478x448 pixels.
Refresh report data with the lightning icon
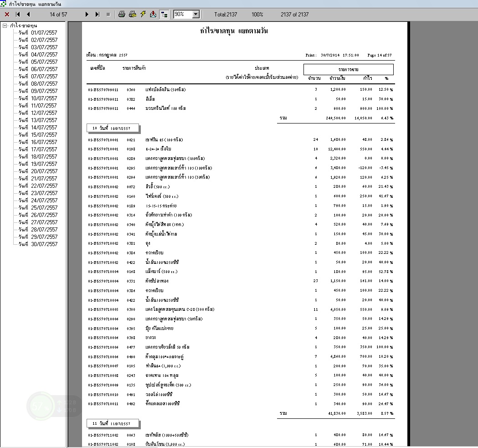143,14
